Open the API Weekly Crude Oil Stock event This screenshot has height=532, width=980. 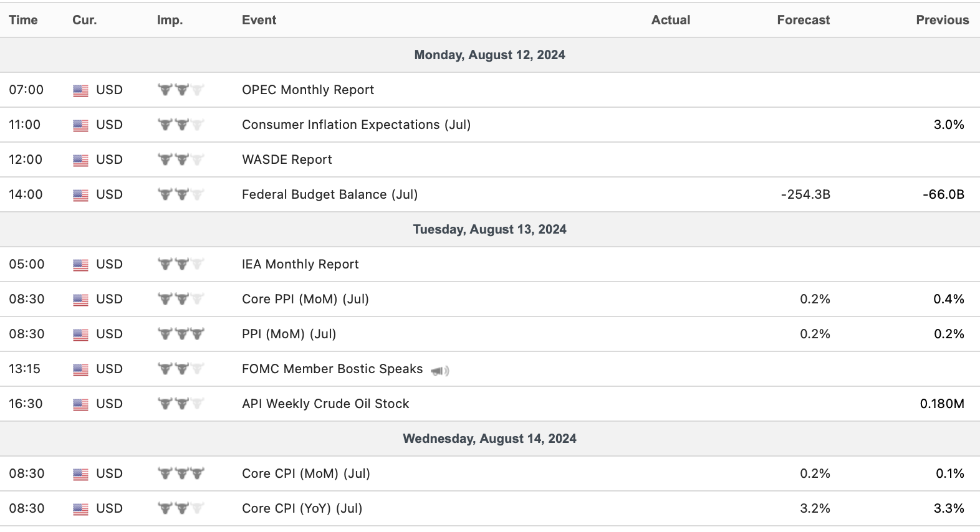click(x=325, y=404)
